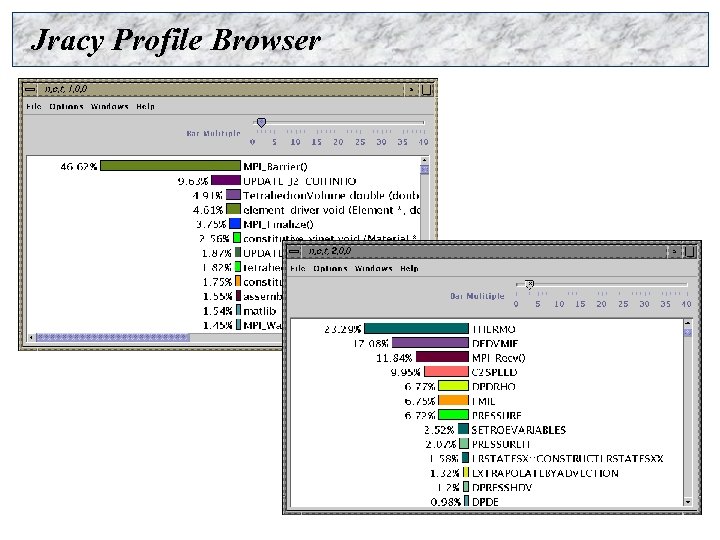Image resolution: width=720 pixels, height=540 pixels.
Task: Click the C2SPEED 9.95% pink bar
Action: pyautogui.click(x=446, y=371)
